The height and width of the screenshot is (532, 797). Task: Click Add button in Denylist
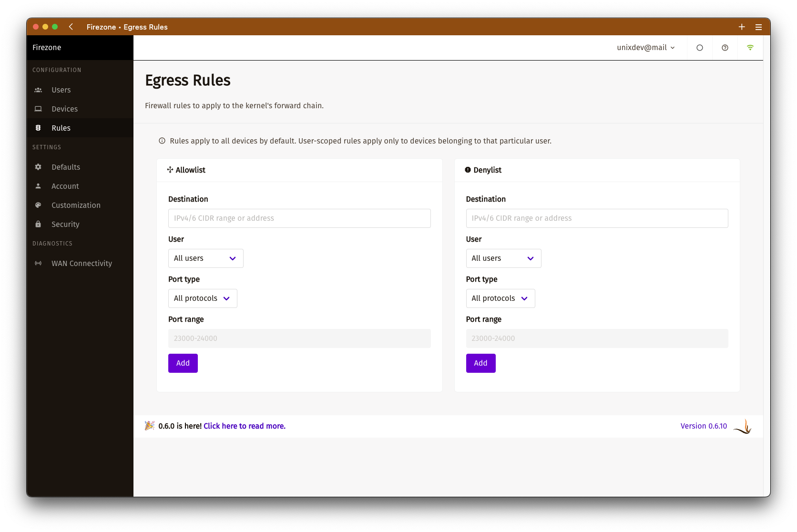click(x=480, y=363)
